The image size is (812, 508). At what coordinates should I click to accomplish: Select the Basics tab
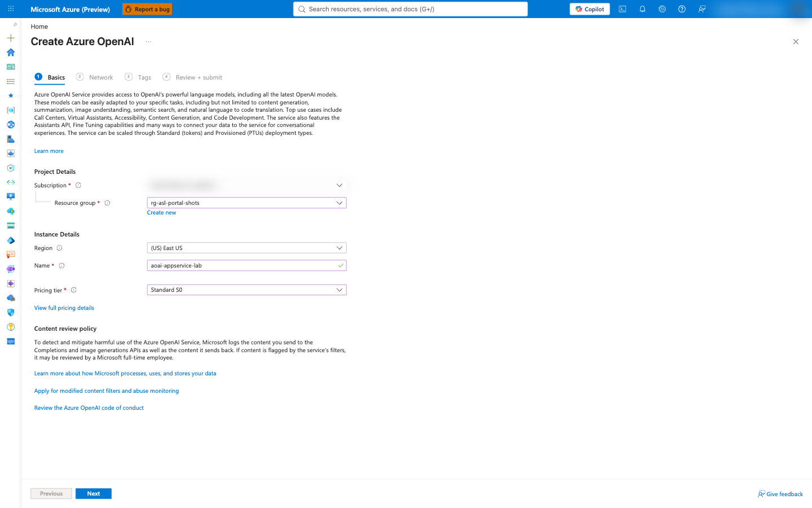point(50,77)
